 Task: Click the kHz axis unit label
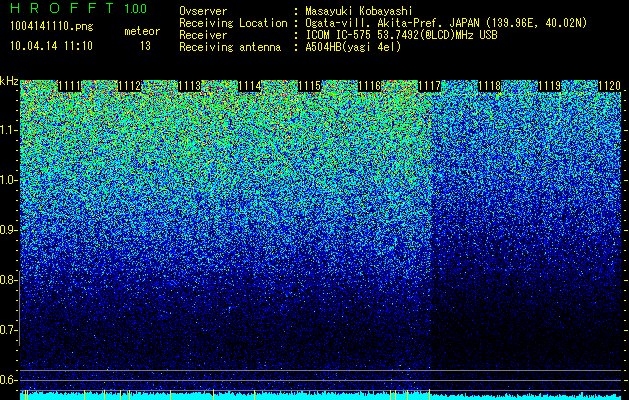[x=9, y=81]
